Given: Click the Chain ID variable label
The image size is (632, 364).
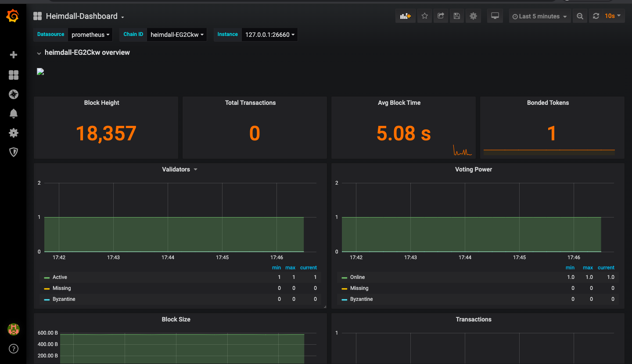Looking at the screenshot, I should pos(133,34).
